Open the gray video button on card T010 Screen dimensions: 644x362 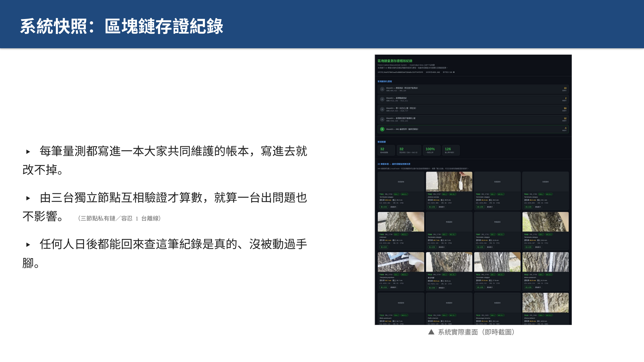tap(441, 288)
